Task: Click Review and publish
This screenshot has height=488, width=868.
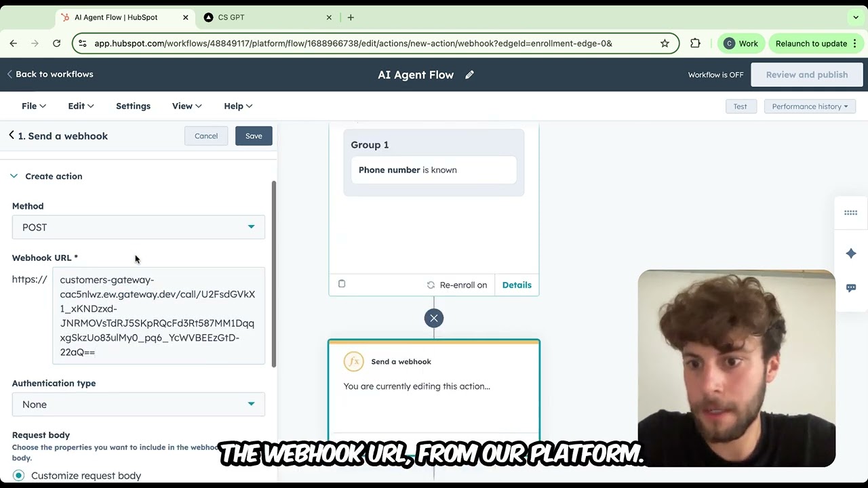Action: point(807,75)
